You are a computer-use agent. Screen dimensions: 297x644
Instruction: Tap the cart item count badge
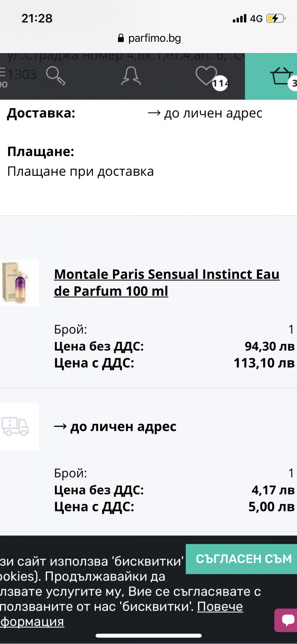294,83
